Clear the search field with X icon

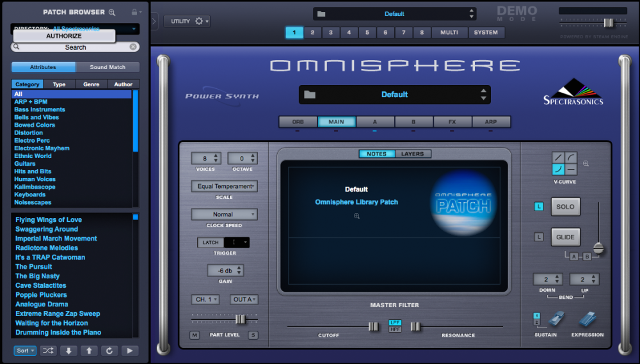click(133, 47)
